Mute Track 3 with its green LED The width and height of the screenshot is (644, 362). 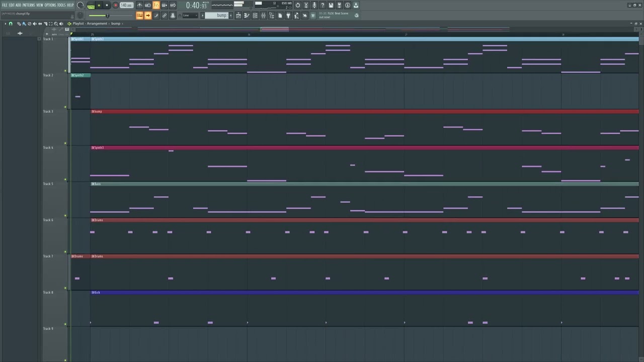click(65, 143)
